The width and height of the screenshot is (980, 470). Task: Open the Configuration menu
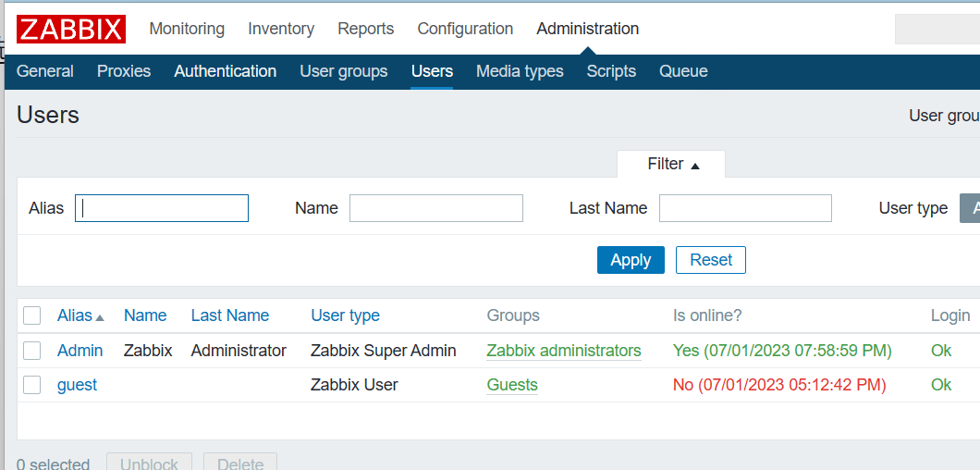(x=465, y=29)
